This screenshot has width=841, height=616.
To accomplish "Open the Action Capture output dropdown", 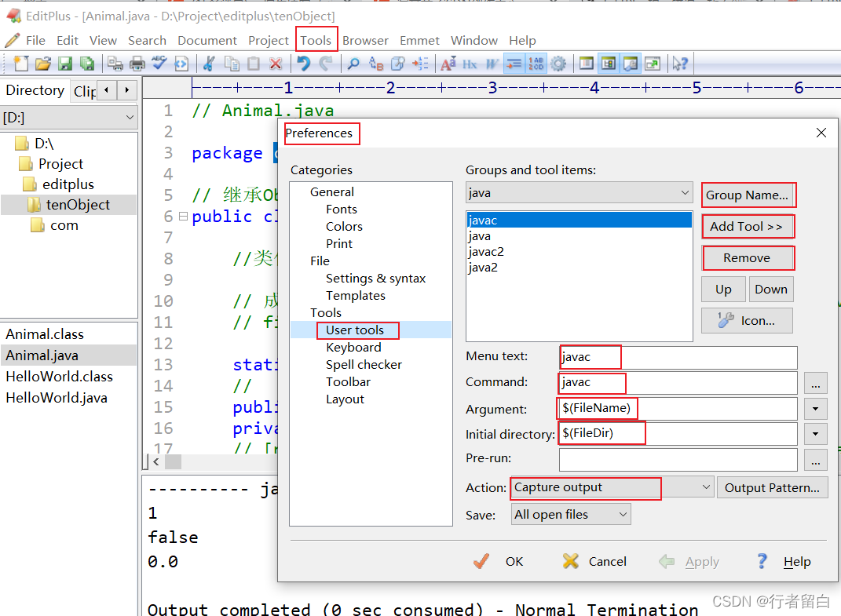I will [x=706, y=487].
